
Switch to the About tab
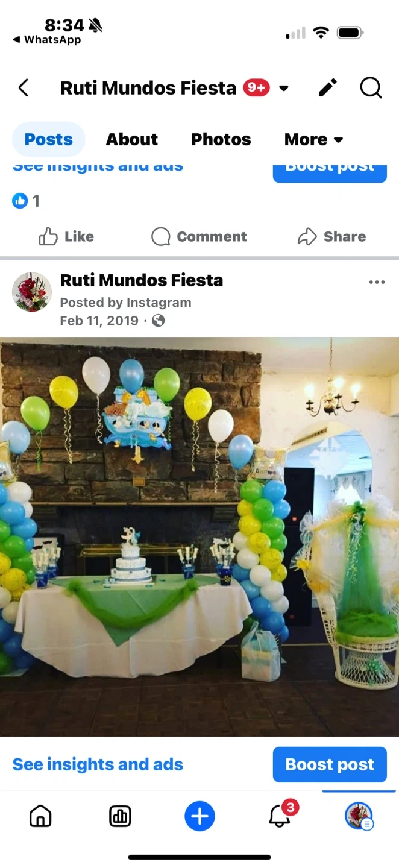(132, 139)
